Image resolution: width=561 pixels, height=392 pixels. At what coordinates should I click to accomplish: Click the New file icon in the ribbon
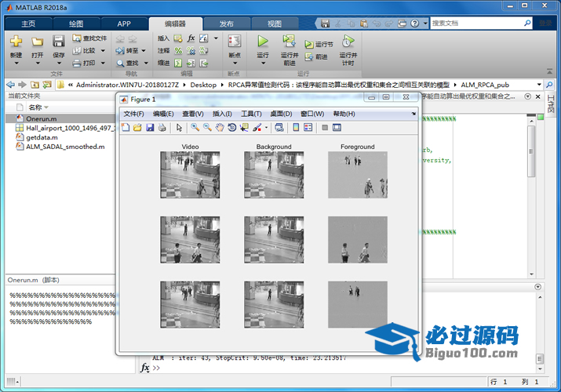point(16,42)
